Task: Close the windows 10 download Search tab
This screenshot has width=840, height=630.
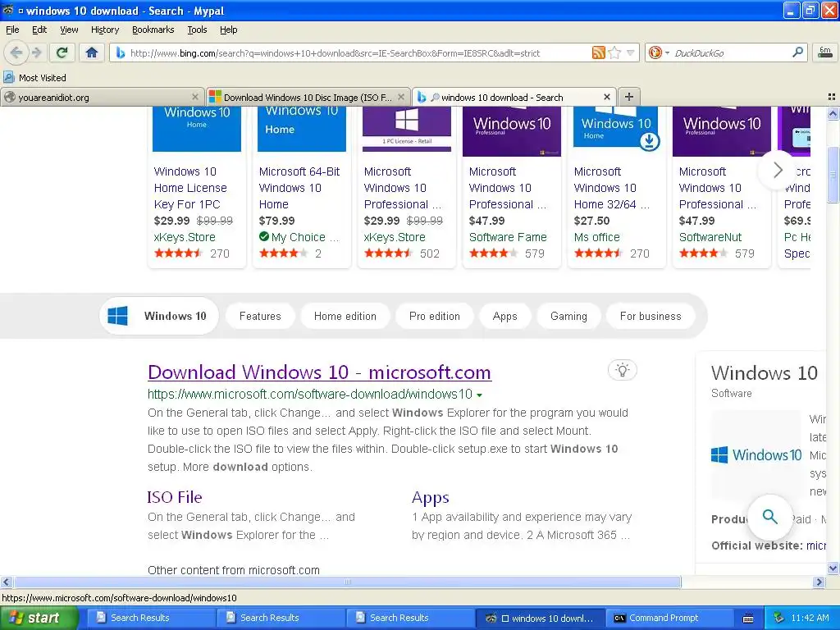Action: tap(607, 97)
